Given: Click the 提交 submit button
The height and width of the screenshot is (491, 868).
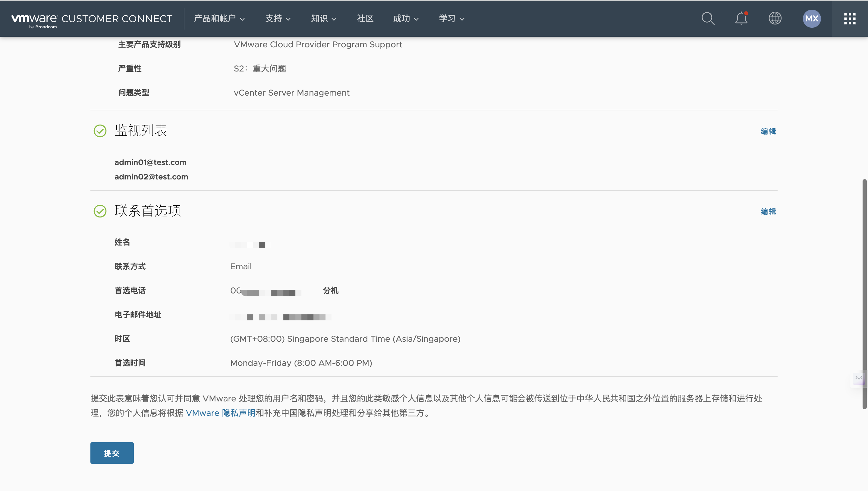Looking at the screenshot, I should [112, 453].
